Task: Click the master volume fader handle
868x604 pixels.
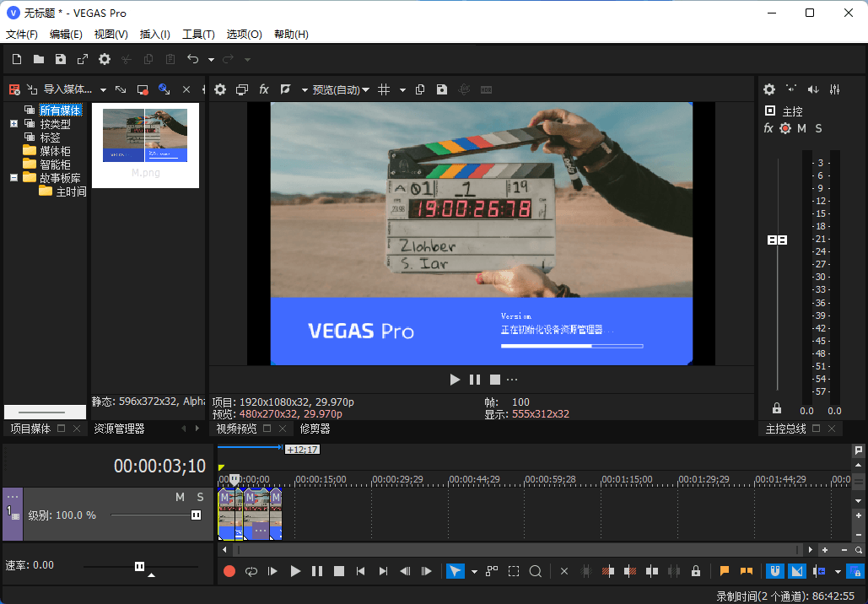Action: (777, 240)
